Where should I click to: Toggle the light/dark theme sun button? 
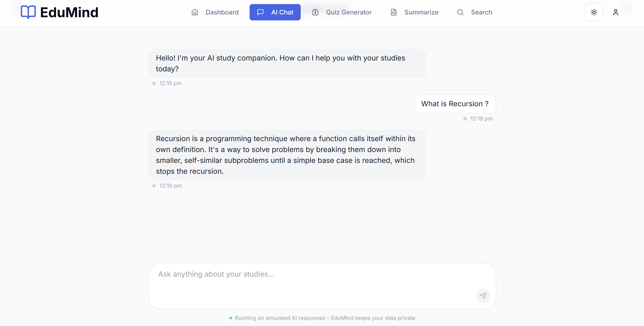(594, 12)
